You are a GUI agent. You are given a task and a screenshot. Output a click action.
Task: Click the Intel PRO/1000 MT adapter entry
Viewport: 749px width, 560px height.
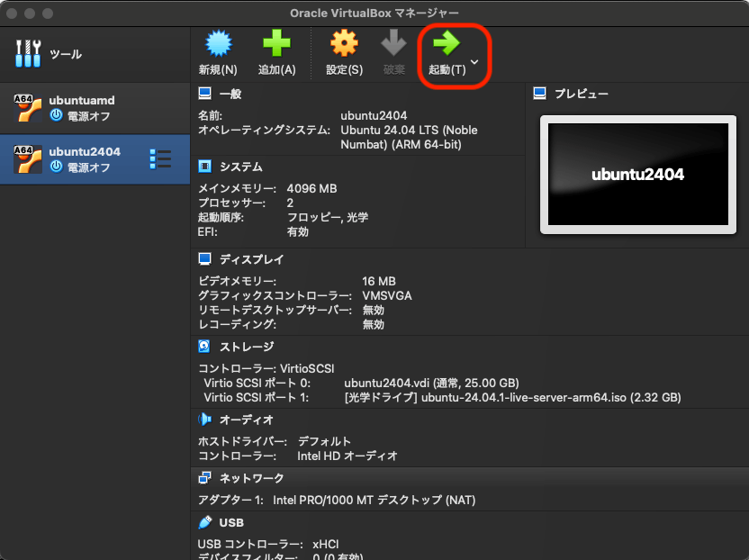click(x=374, y=501)
